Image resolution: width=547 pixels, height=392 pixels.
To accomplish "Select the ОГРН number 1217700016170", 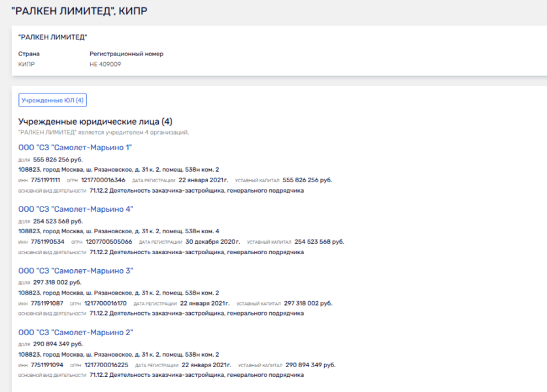I will pos(105,303).
